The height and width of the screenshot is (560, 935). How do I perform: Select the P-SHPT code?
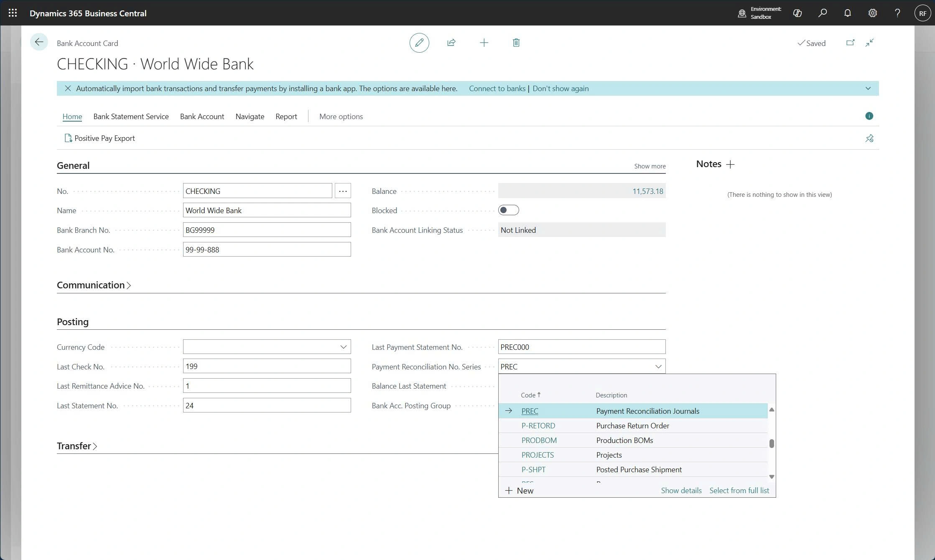click(x=533, y=470)
